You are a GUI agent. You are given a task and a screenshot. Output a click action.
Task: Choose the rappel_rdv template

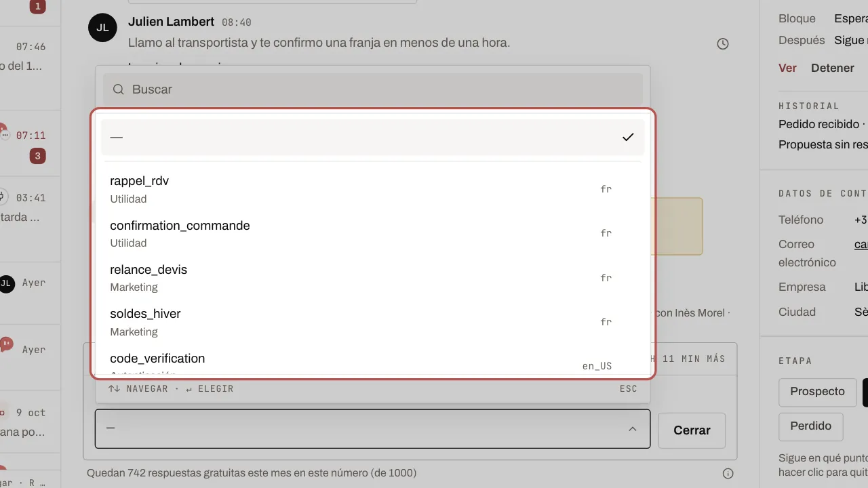click(373, 189)
